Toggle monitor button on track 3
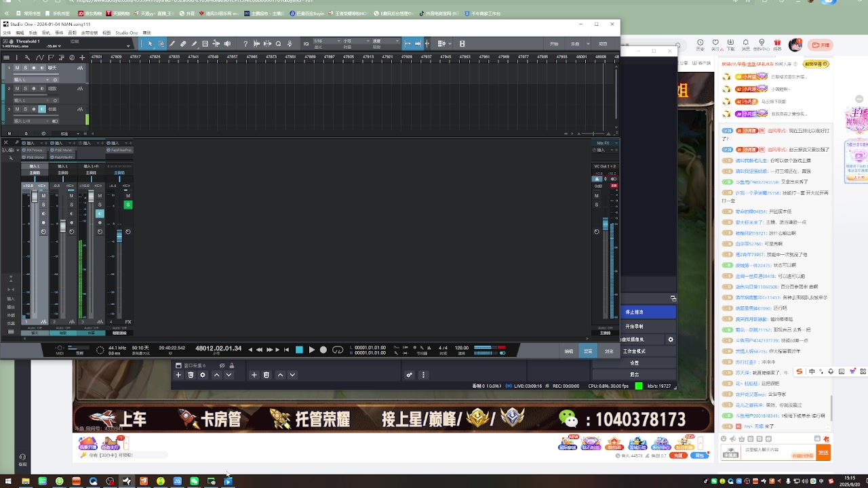This screenshot has width=868, height=488. pos(42,109)
